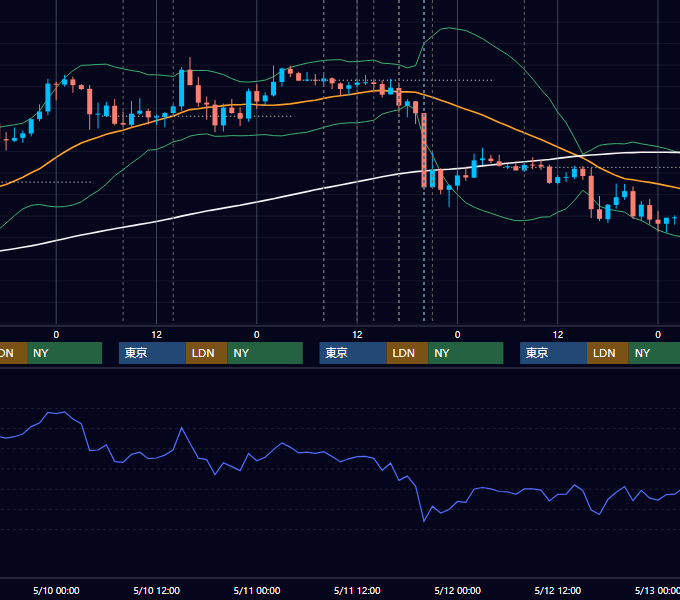Image resolution: width=680 pixels, height=600 pixels.
Task: Click the 5/10 12:00 date label
Action: [x=157, y=590]
